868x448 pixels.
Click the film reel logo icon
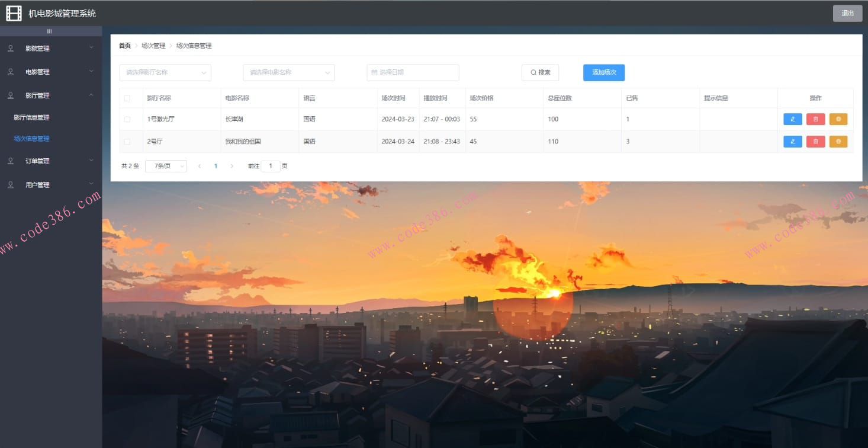click(14, 13)
